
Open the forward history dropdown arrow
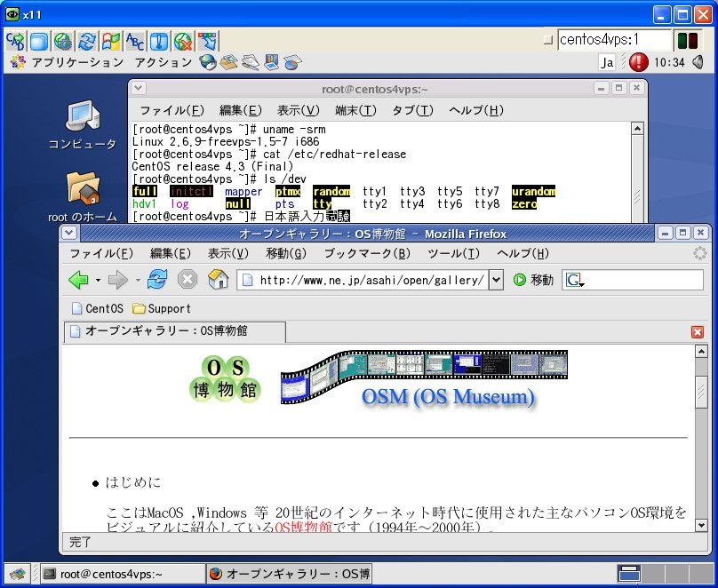pos(138,280)
